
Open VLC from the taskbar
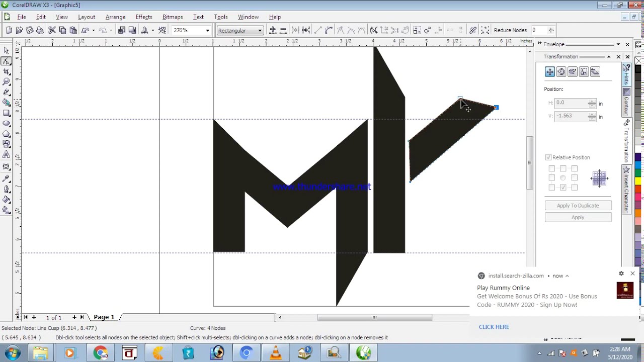(x=276, y=353)
